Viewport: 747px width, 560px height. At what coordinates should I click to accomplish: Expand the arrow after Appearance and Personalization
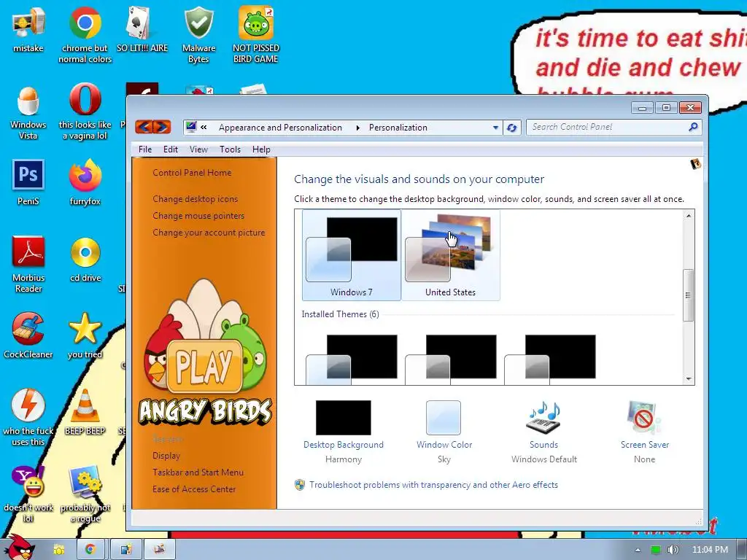[x=357, y=128]
